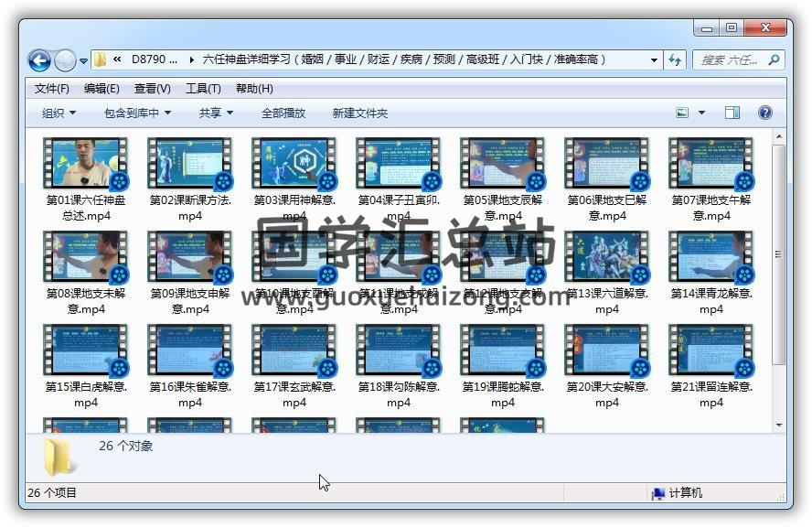The height and width of the screenshot is (528, 812).
Task: Expand the 组织 dropdown menu
Action: (x=59, y=113)
